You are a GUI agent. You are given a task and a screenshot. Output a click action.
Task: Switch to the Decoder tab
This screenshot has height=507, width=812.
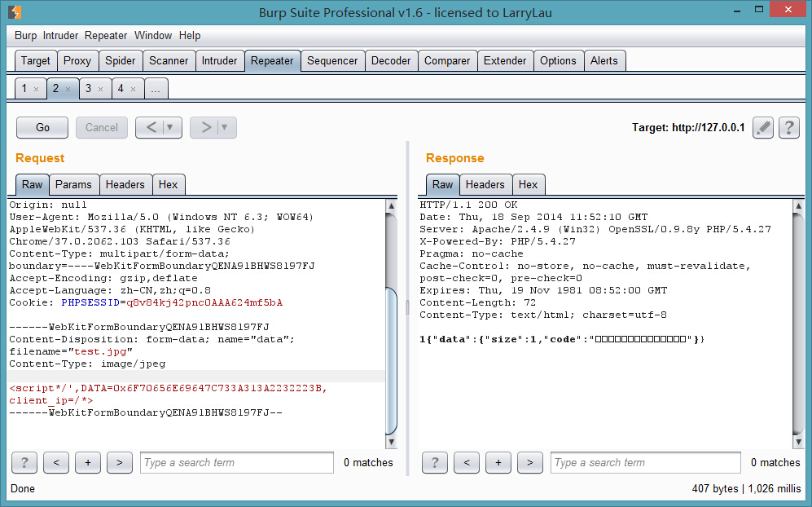(391, 60)
